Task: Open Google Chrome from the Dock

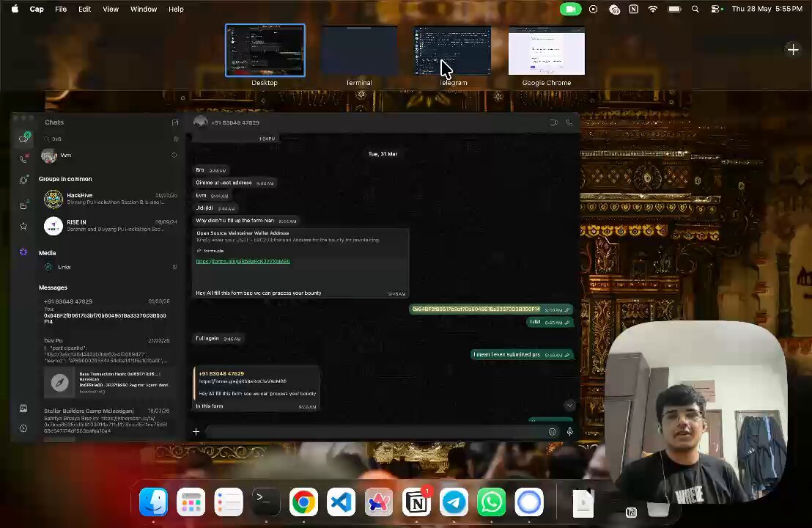Action: click(303, 502)
